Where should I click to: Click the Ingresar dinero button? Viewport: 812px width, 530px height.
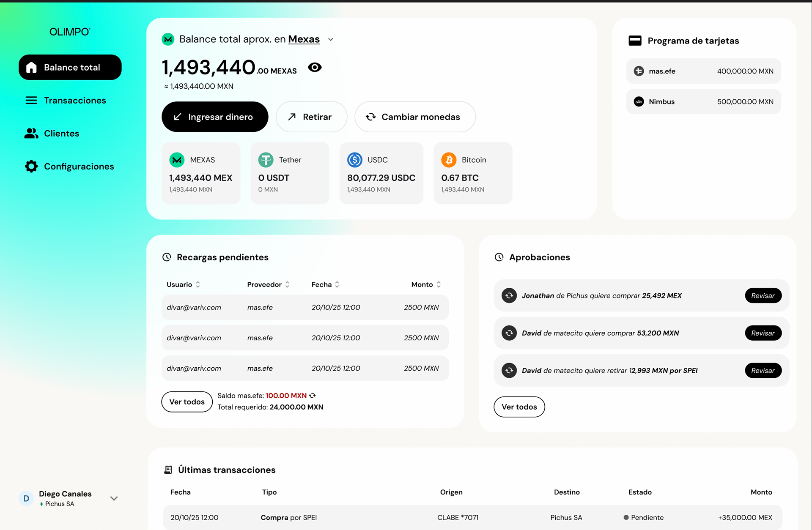[x=215, y=117]
